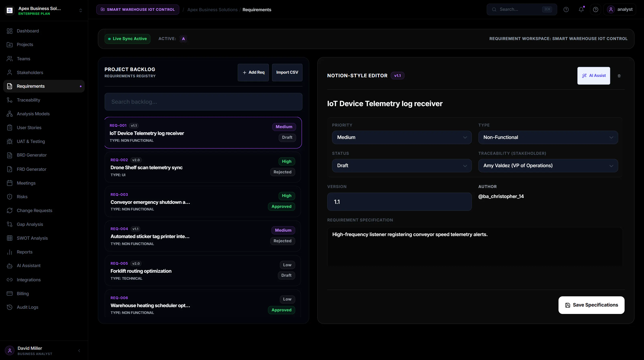Image resolution: width=644 pixels, height=360 pixels.
Task: Select Requirements in the sidebar
Action: coord(44,86)
